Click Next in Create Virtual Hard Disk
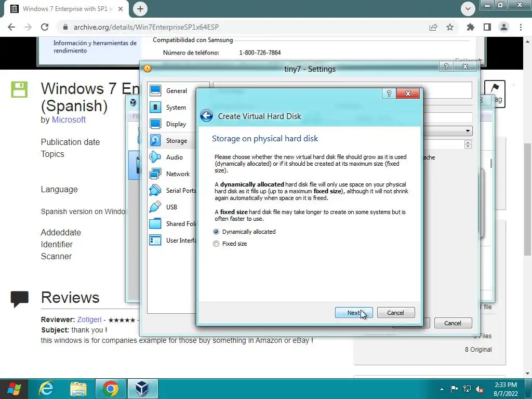This screenshot has height=399, width=532. click(x=353, y=312)
